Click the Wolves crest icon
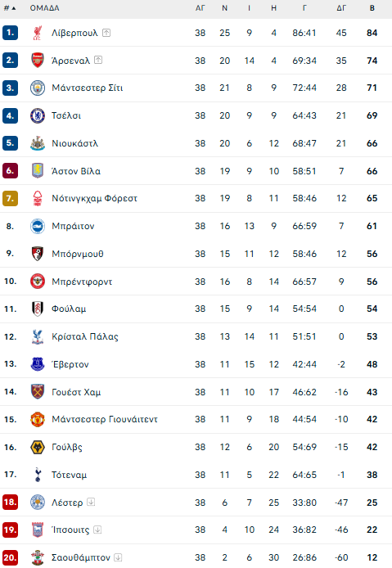 [38, 447]
